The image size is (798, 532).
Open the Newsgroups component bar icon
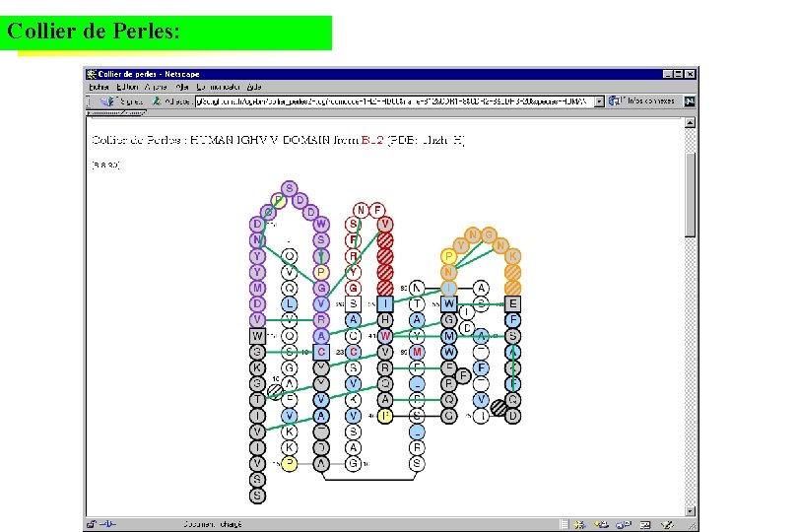623,524
